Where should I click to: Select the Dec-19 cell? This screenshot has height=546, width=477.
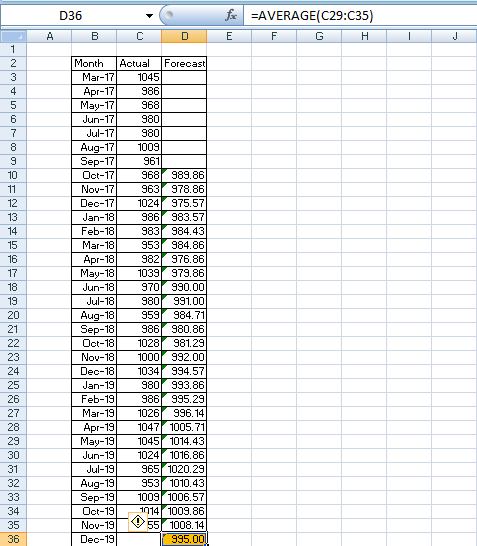(x=94, y=539)
